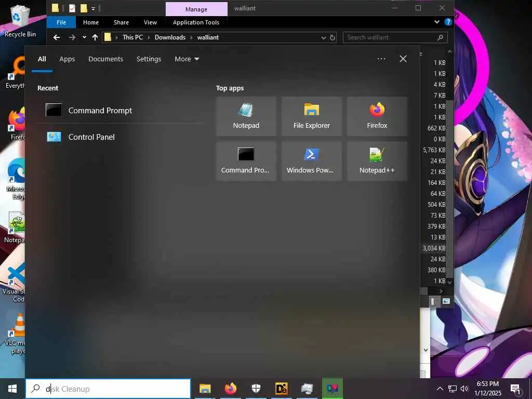Refresh the walliant folder view
Screen dimensions: 532x399
tap(332, 37)
